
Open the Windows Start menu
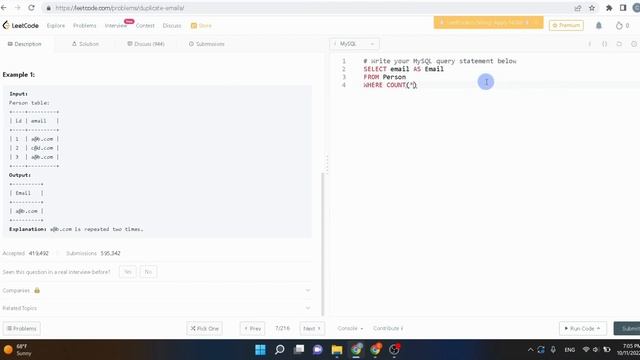coord(260,350)
